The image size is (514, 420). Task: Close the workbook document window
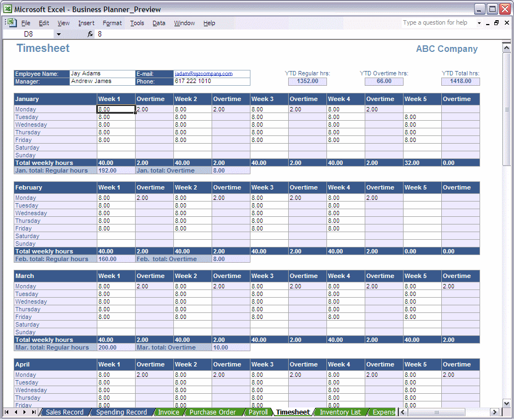coord(507,22)
